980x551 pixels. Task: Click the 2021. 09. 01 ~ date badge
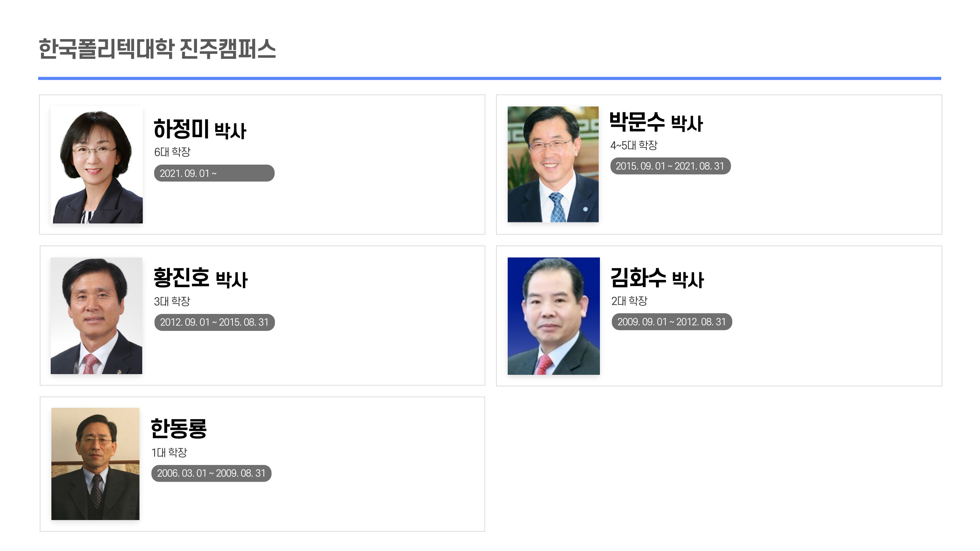(214, 173)
